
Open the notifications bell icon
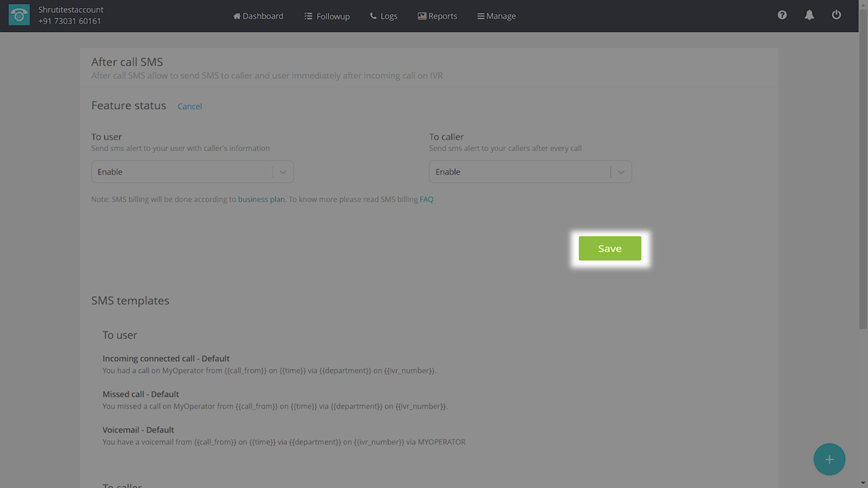809,15
